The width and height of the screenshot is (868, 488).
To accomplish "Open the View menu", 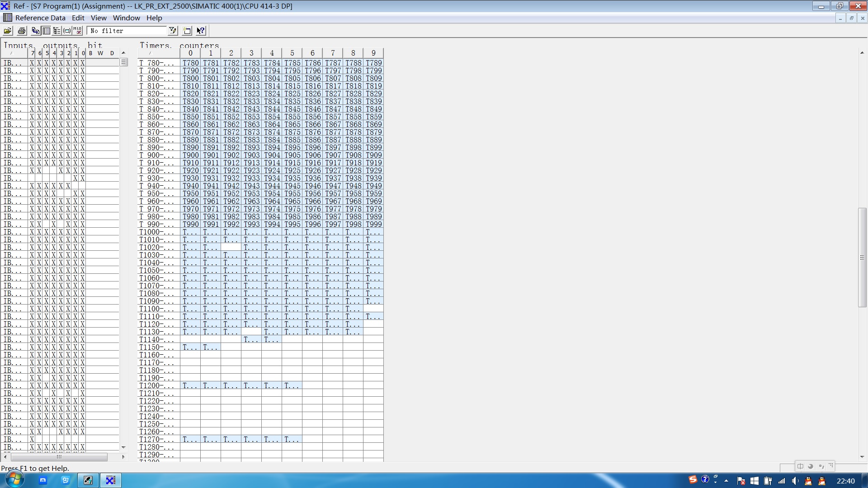I will 98,18.
